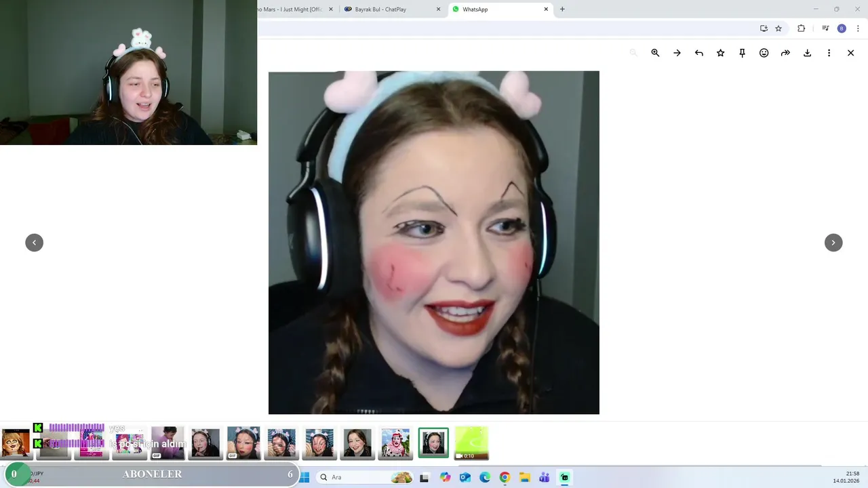Forward the image to another chat
The height and width of the screenshot is (488, 868).
[x=785, y=53]
